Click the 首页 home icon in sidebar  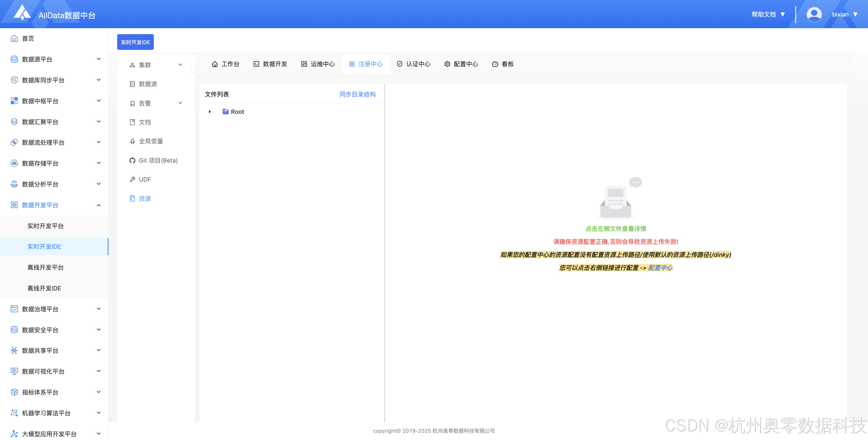(x=14, y=38)
